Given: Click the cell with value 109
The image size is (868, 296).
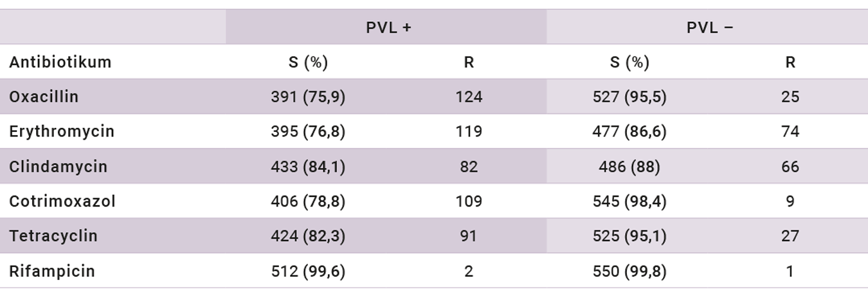Looking at the screenshot, I should coord(469,201).
